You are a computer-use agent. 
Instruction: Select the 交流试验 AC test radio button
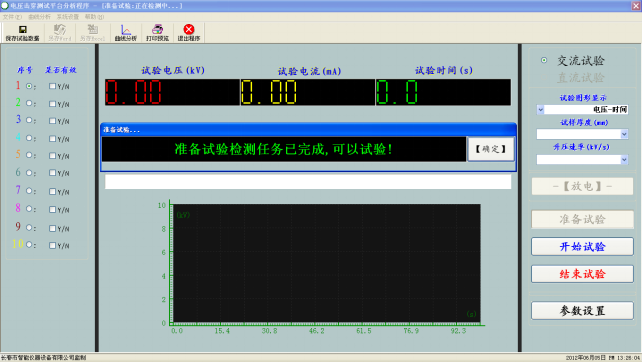pos(544,60)
